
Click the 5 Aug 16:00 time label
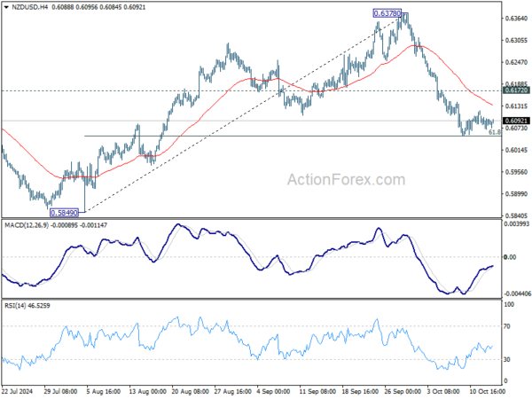click(104, 392)
